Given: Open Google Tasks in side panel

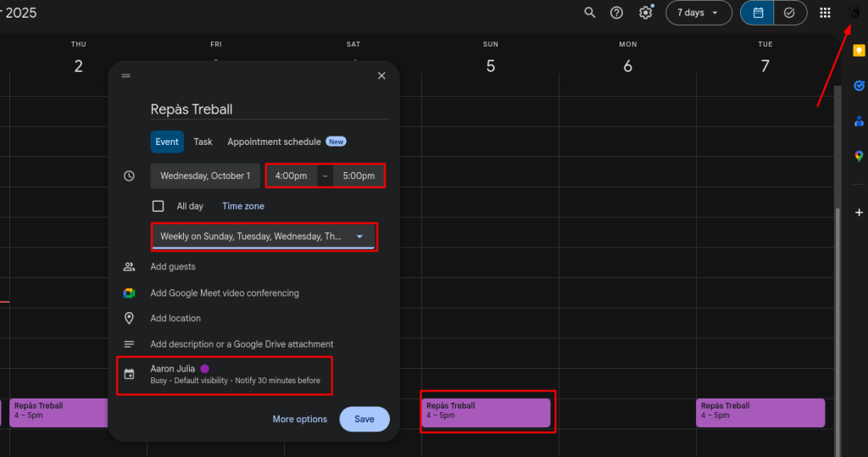Looking at the screenshot, I should (859, 86).
